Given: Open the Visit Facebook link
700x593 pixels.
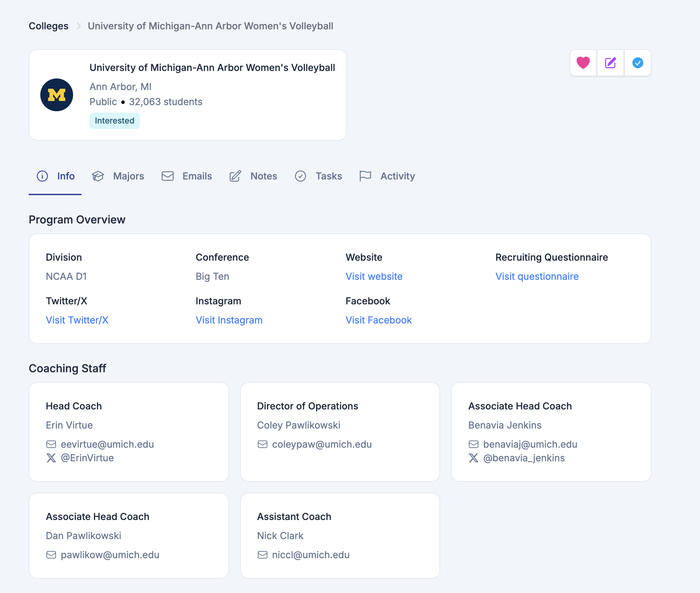Looking at the screenshot, I should pyautogui.click(x=379, y=320).
